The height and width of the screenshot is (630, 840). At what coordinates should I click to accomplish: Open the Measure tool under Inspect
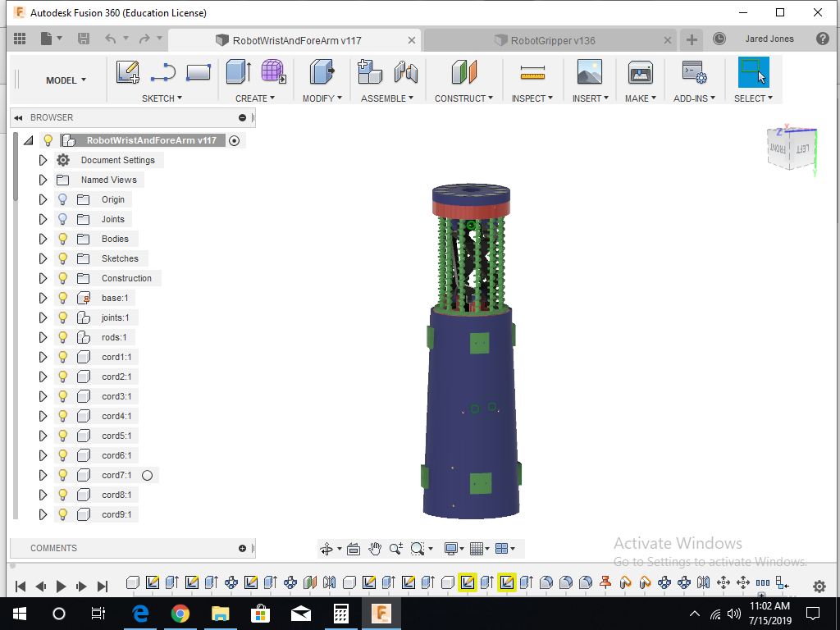532,72
